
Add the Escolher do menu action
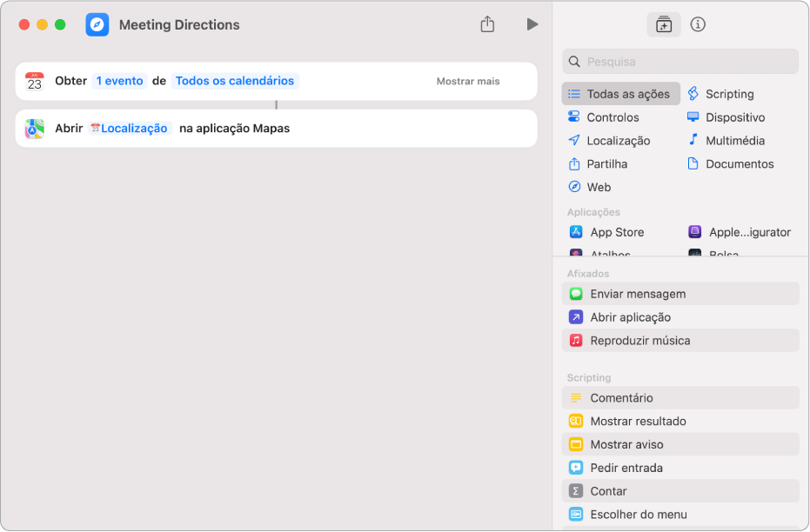679,514
